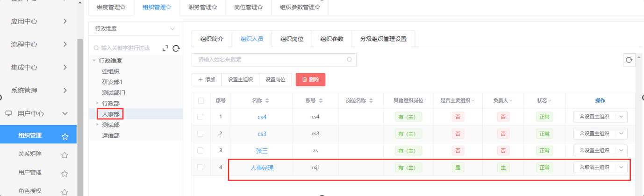This screenshot has height=196, width=644.
Task: Click 设置主组织 action for cs3 row
Action: tap(594, 133)
